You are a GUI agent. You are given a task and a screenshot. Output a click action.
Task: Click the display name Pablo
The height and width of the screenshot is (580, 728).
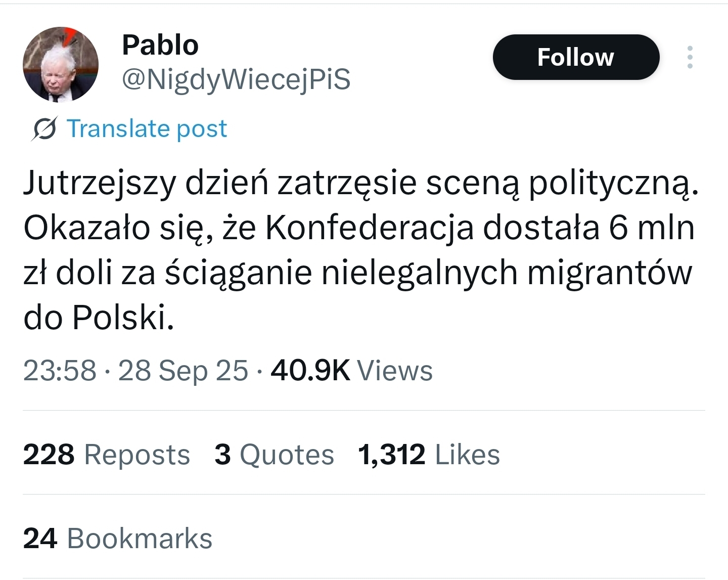tap(160, 45)
